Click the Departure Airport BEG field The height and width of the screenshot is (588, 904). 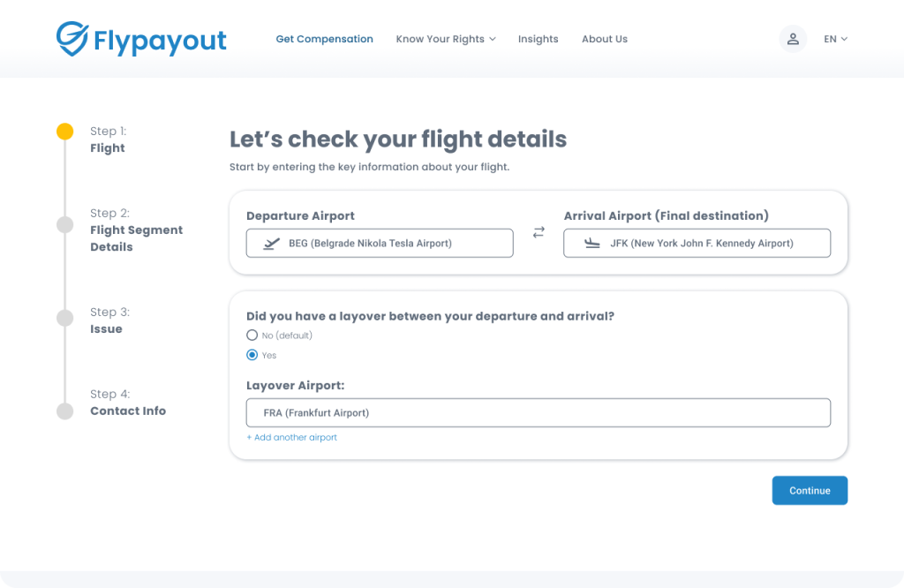[380, 244]
